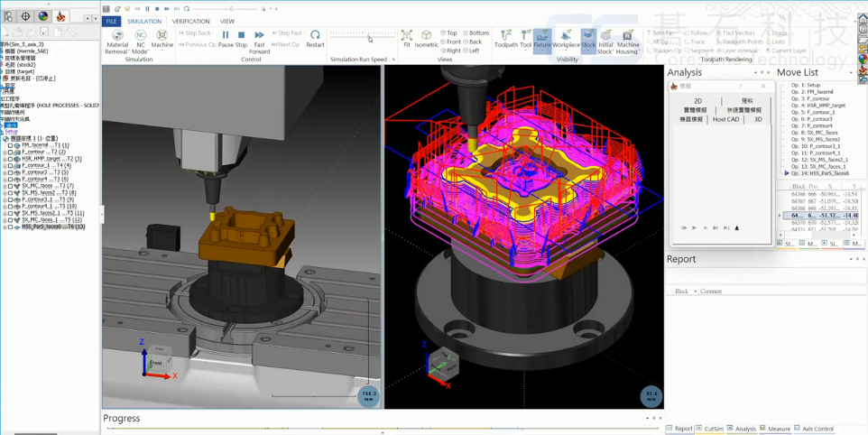Select the Host CAD tab
This screenshot has width=868, height=435.
(x=725, y=119)
